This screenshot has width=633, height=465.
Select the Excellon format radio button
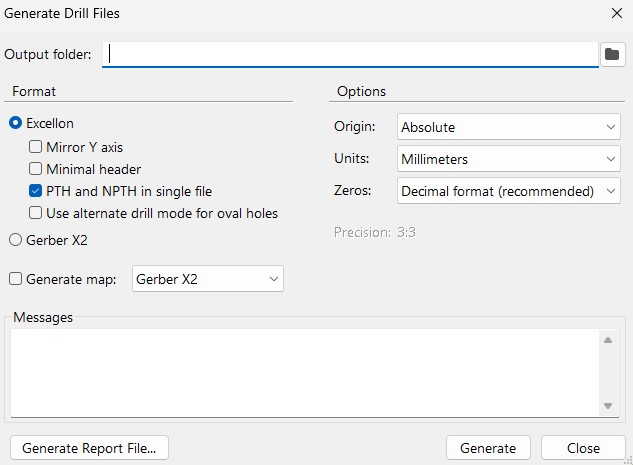pyautogui.click(x=16, y=123)
